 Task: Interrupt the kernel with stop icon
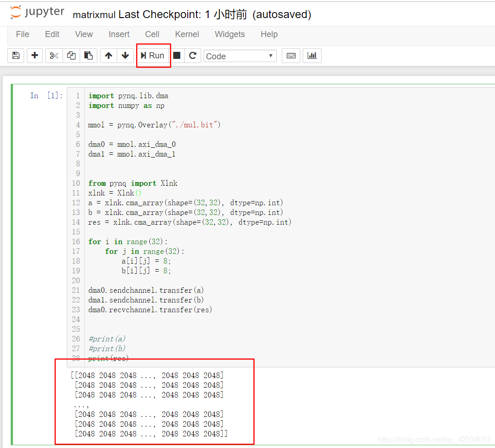[x=177, y=56]
